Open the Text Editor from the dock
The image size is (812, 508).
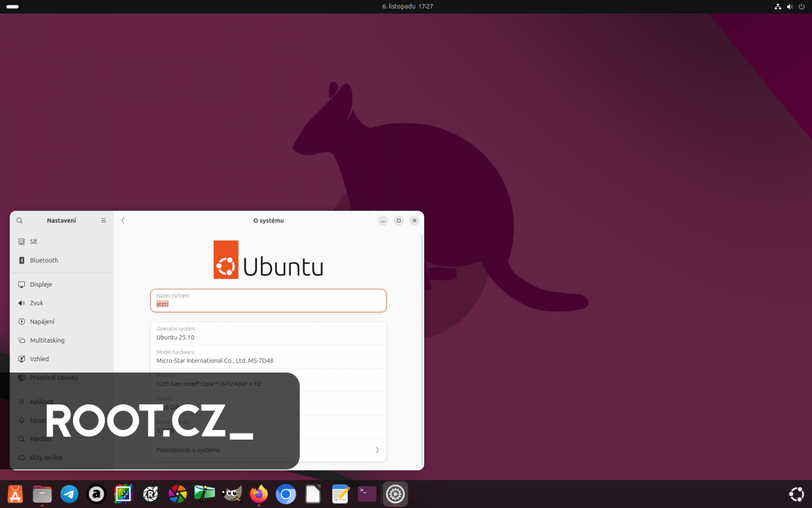tap(340, 494)
